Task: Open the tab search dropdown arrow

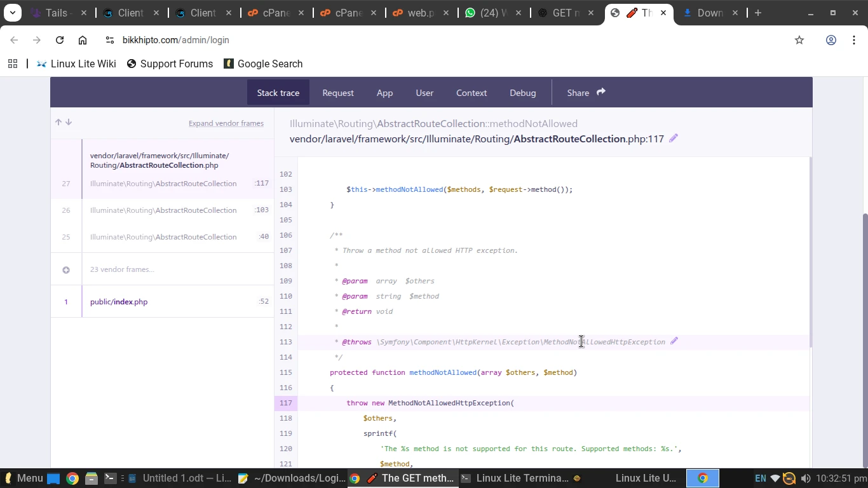Action: pyautogui.click(x=12, y=13)
